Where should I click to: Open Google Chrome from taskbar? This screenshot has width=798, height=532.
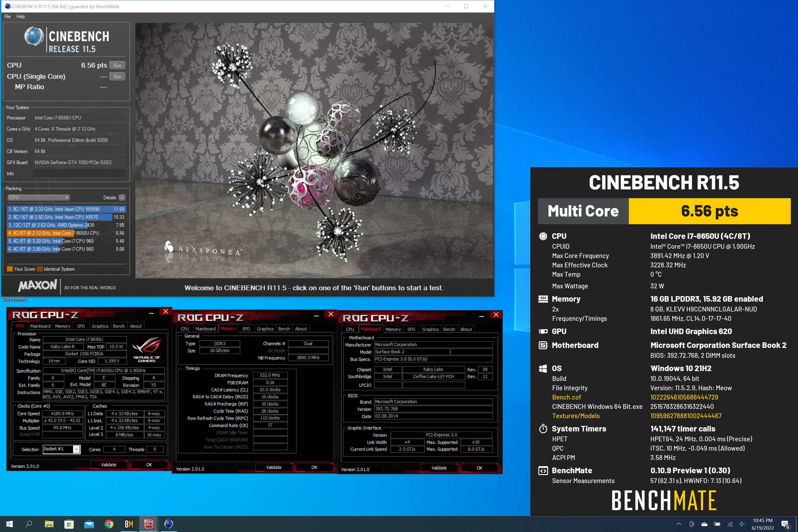(x=109, y=524)
